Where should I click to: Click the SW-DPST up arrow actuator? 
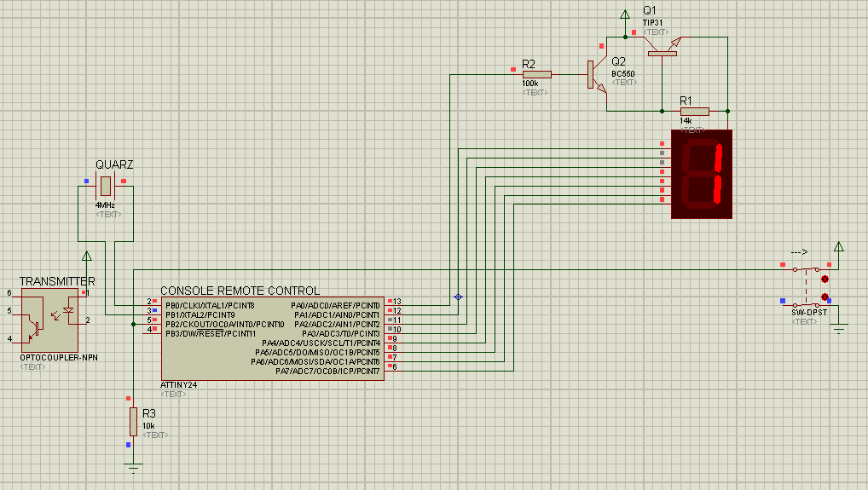pos(825,279)
